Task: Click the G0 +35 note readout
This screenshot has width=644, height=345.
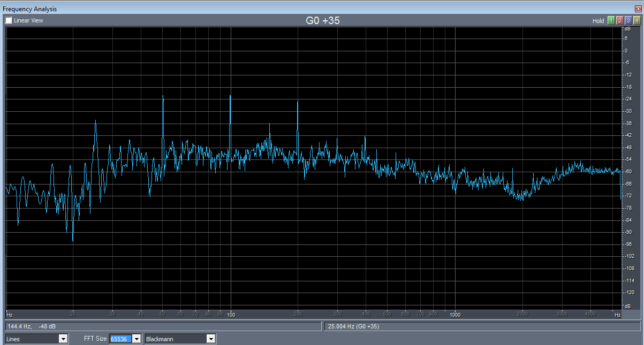Action: [x=322, y=20]
